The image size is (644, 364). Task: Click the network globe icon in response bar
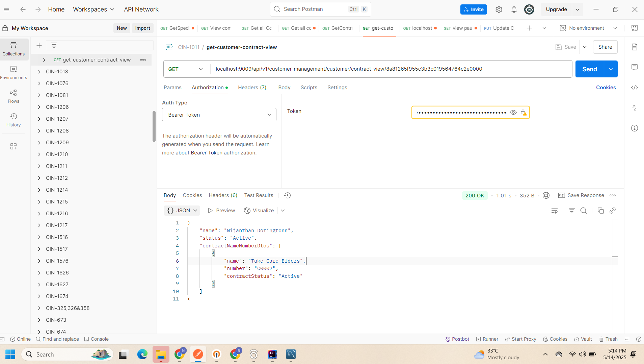point(546,195)
